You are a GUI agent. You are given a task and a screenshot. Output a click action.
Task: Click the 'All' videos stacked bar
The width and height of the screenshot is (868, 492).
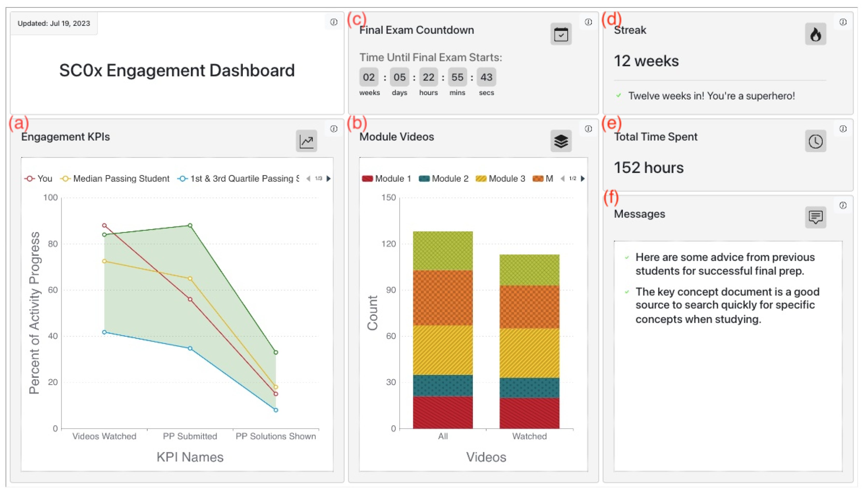tap(443, 330)
